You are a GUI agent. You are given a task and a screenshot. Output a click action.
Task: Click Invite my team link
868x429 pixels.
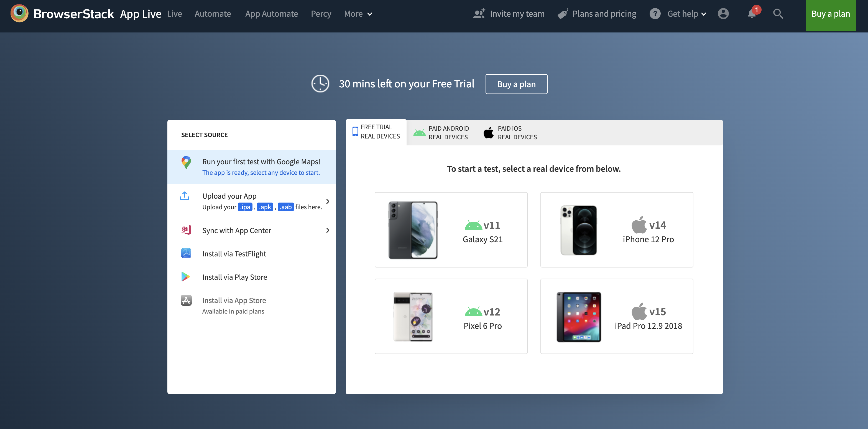click(509, 14)
